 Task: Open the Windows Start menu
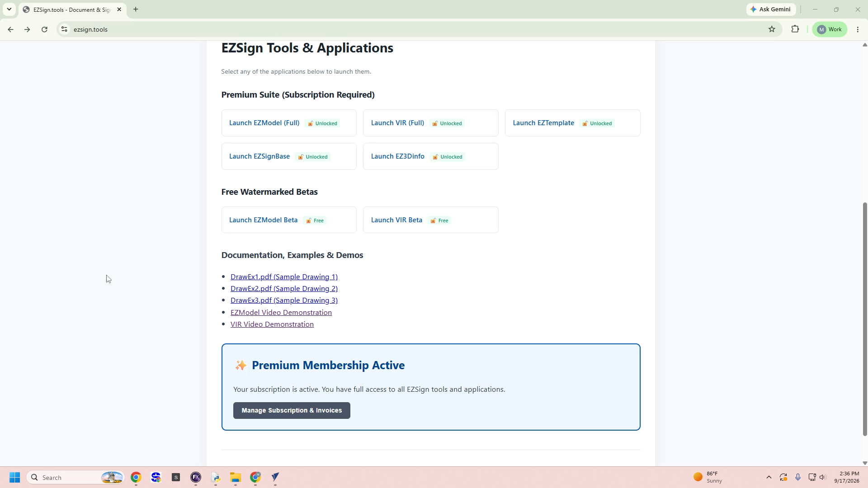pyautogui.click(x=14, y=478)
